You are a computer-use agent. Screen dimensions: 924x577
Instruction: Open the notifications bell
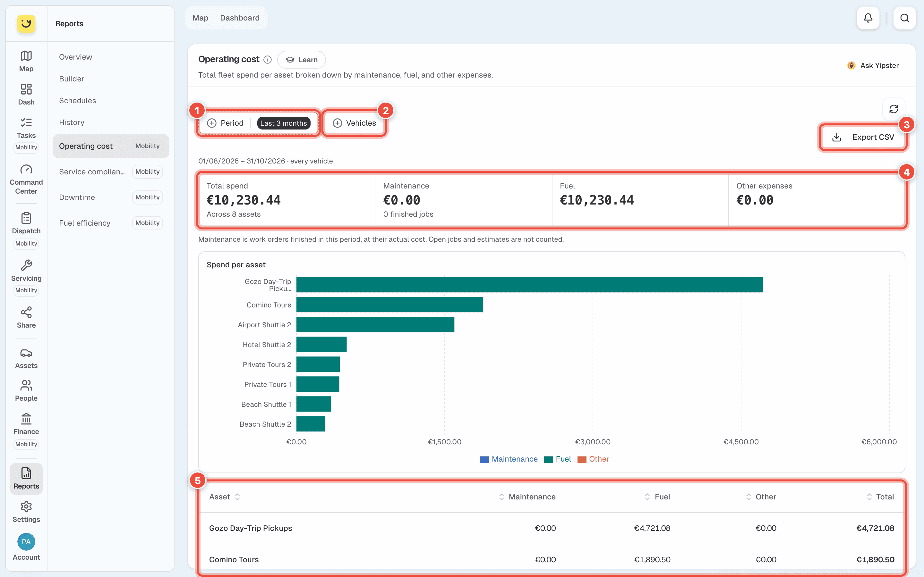tap(868, 18)
